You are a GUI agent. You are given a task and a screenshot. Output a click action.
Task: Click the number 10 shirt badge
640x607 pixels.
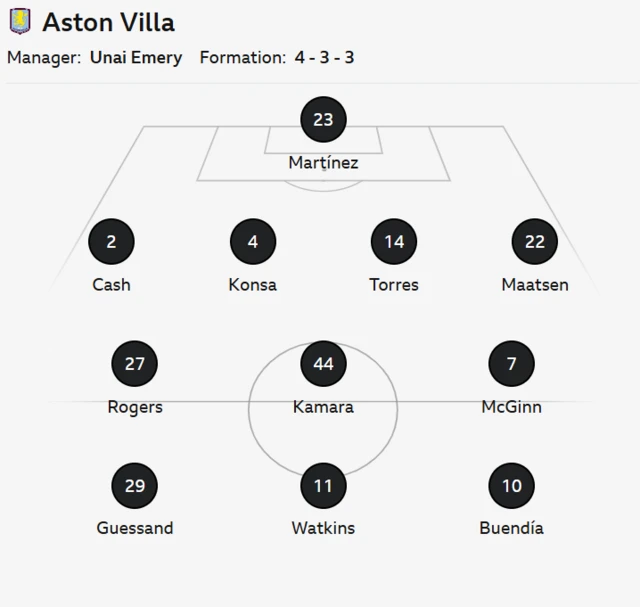tap(512, 486)
